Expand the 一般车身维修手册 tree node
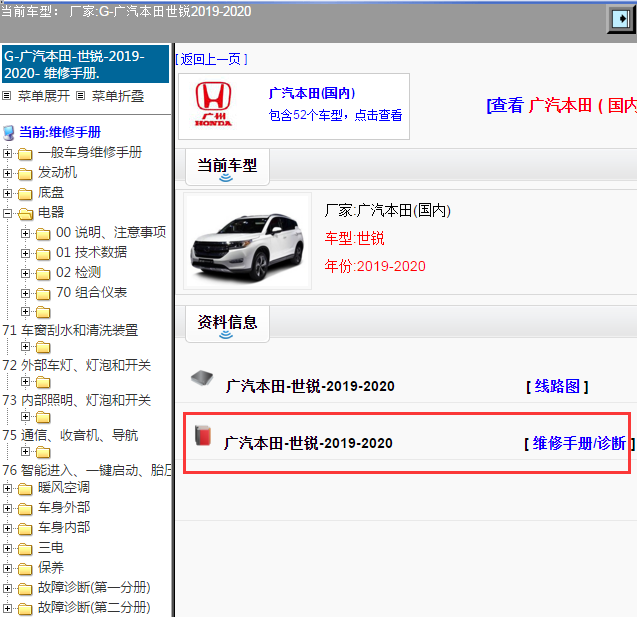637x617 pixels. tap(7, 153)
